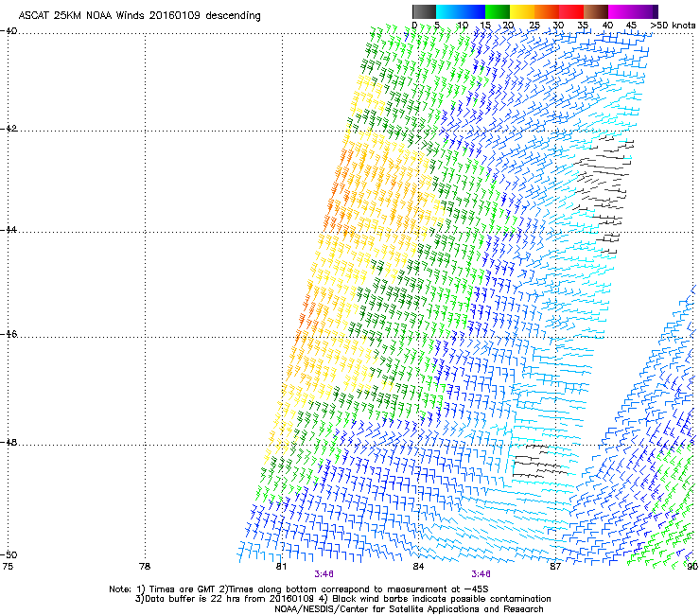Select the red 30–35 knots legend swatch
The image size is (700, 615).
571,11
